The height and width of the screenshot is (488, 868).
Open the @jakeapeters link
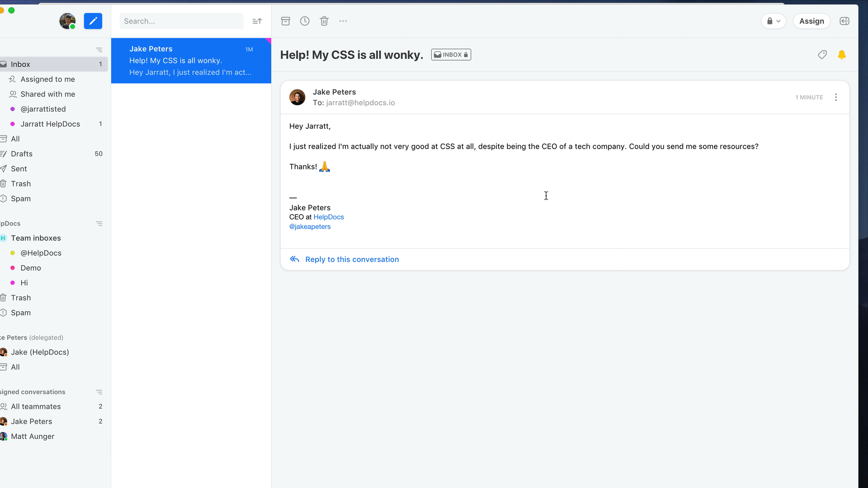point(310,227)
